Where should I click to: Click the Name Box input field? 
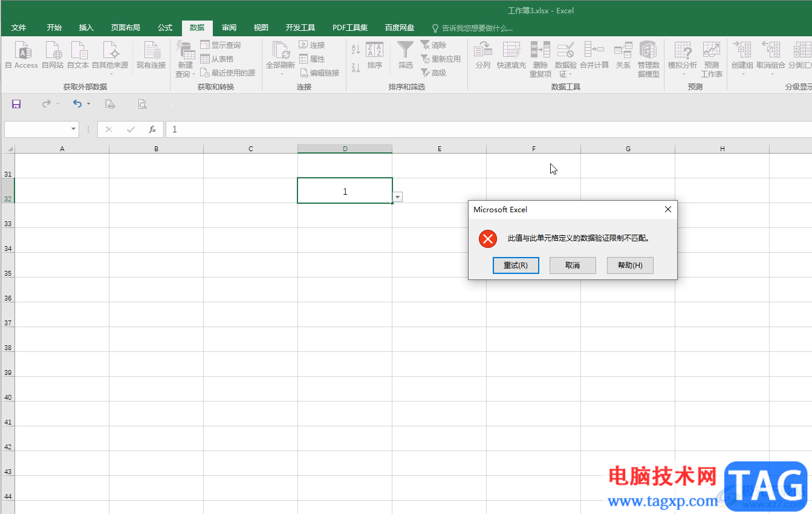pyautogui.click(x=37, y=129)
